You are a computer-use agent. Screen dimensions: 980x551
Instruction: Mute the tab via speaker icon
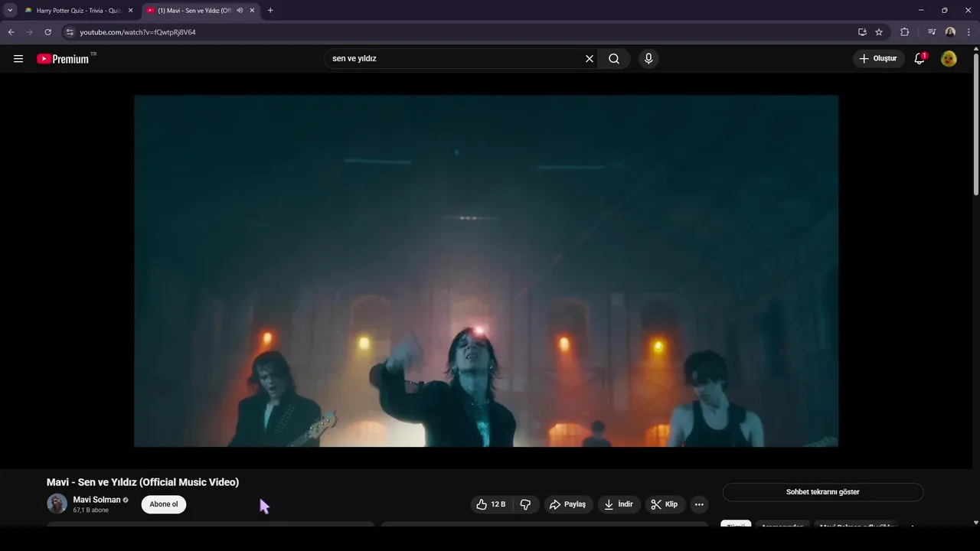[240, 11]
